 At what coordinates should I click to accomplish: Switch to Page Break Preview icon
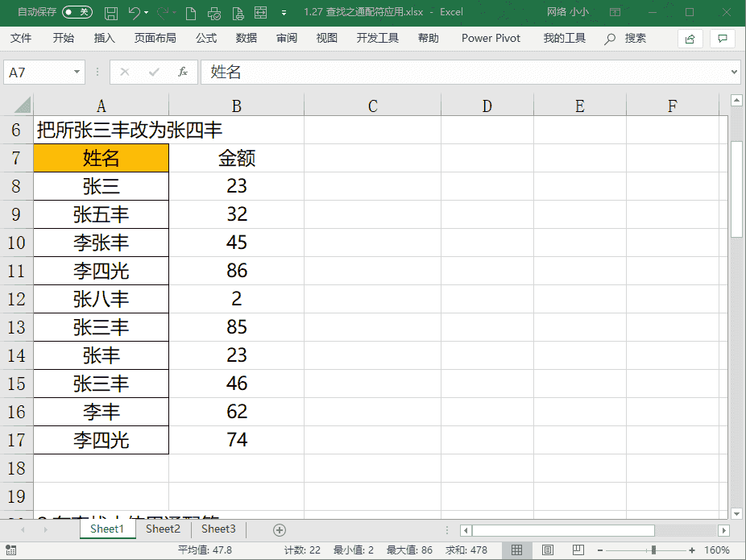click(578, 550)
